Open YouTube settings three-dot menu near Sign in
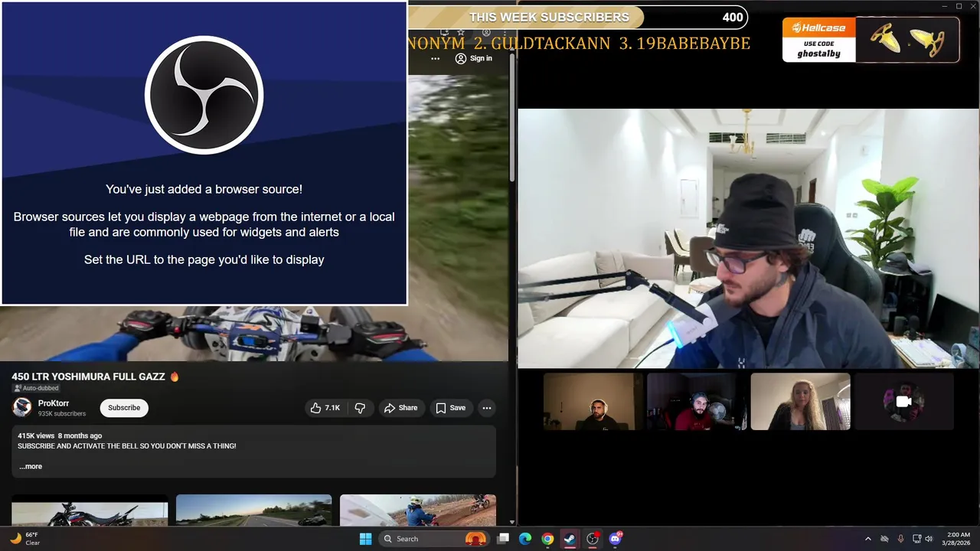This screenshot has height=551, width=980. click(436, 58)
